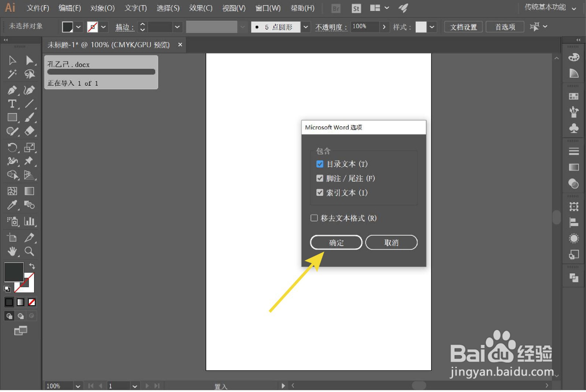This screenshot has width=586, height=392.
Task: Select the Slice tool
Action: 30,238
